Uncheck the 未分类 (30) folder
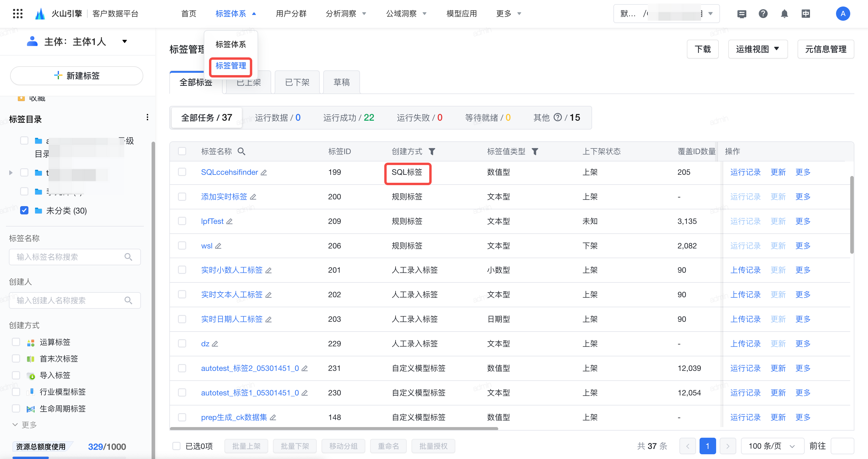Screen dimensions: 868x459 click(24, 210)
